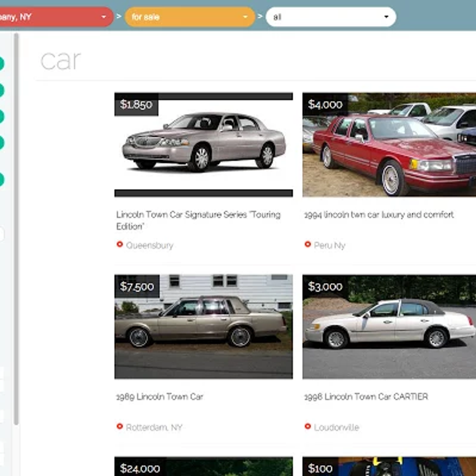Click the Peru Ny location text
Image resolution: width=476 pixels, height=476 pixels.
[330, 246]
